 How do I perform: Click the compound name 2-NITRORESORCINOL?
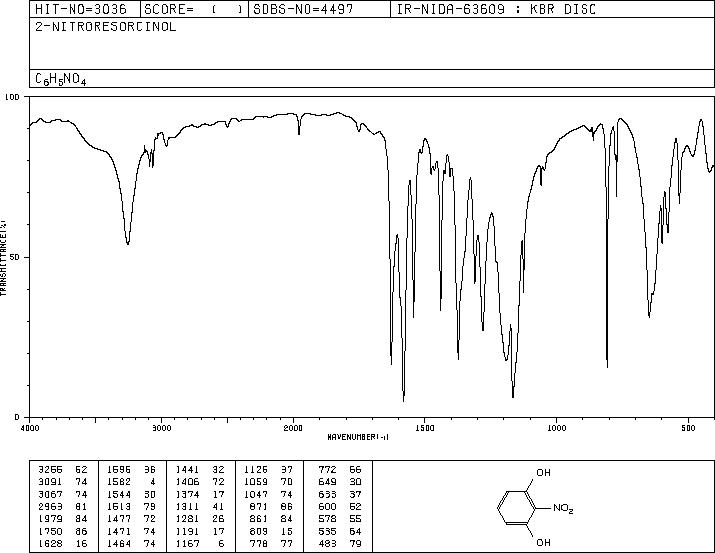[x=105, y=27]
